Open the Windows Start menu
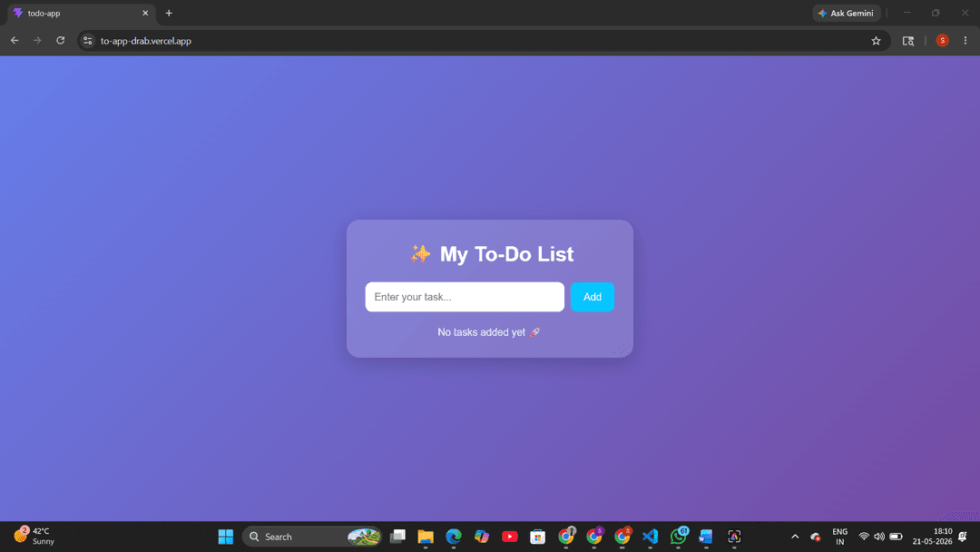 [x=226, y=537]
